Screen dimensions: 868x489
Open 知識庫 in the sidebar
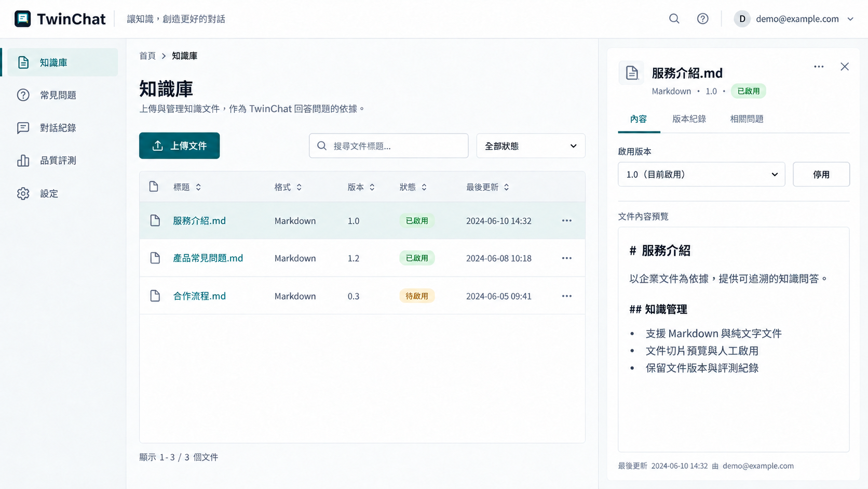(x=63, y=62)
